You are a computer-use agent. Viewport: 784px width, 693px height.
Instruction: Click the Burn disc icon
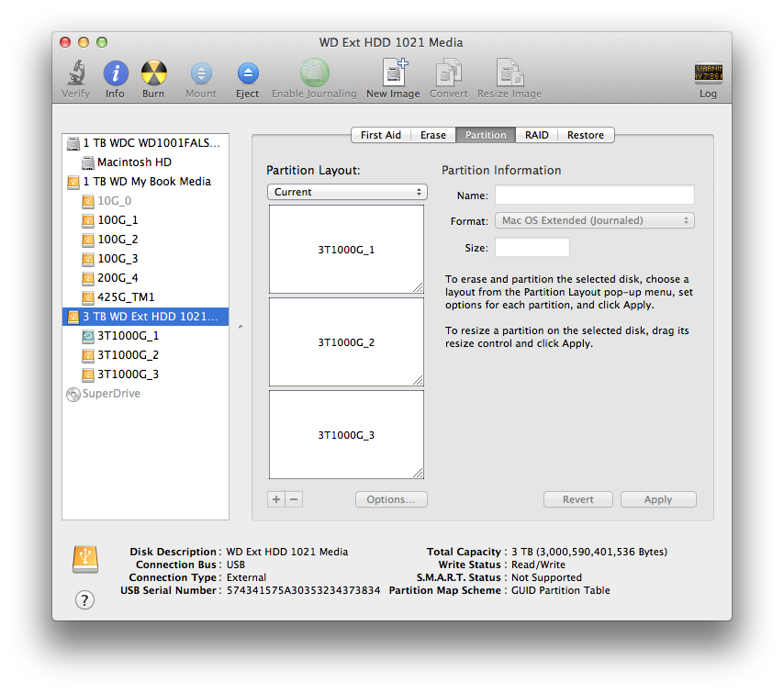(x=153, y=73)
